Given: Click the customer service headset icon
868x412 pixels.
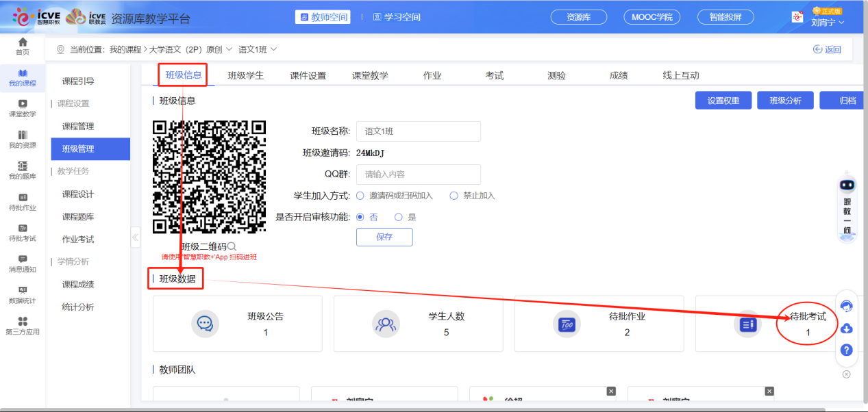Looking at the screenshot, I should [846, 305].
